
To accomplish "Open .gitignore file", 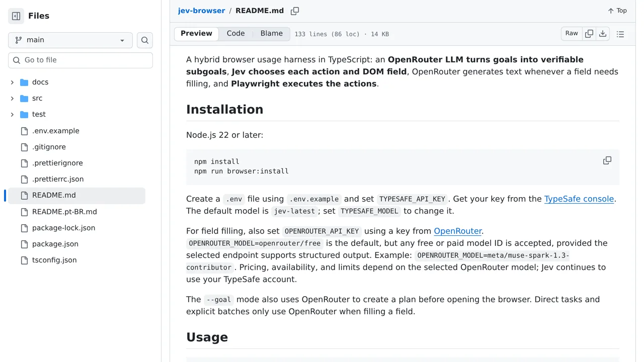I will [49, 147].
